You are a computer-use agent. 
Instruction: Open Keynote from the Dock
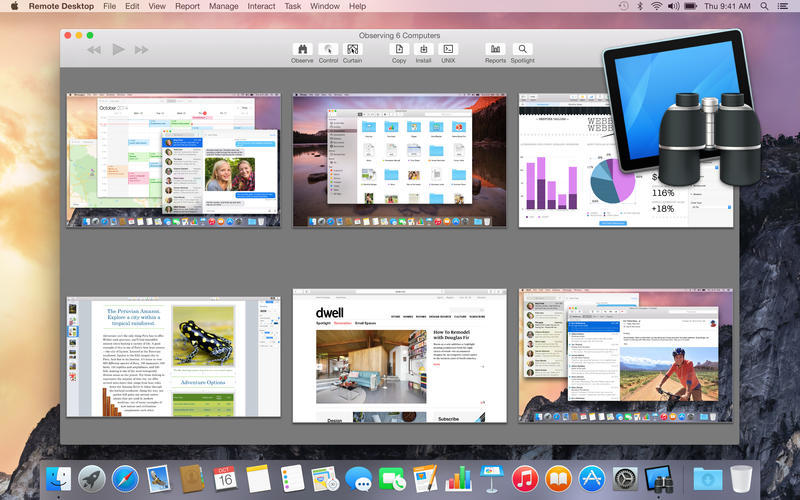(x=492, y=479)
